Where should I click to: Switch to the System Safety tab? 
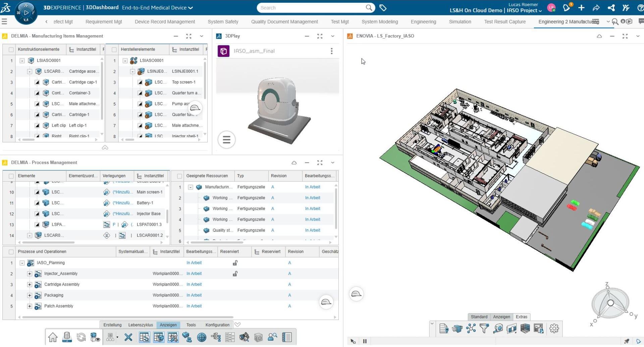pos(223,22)
